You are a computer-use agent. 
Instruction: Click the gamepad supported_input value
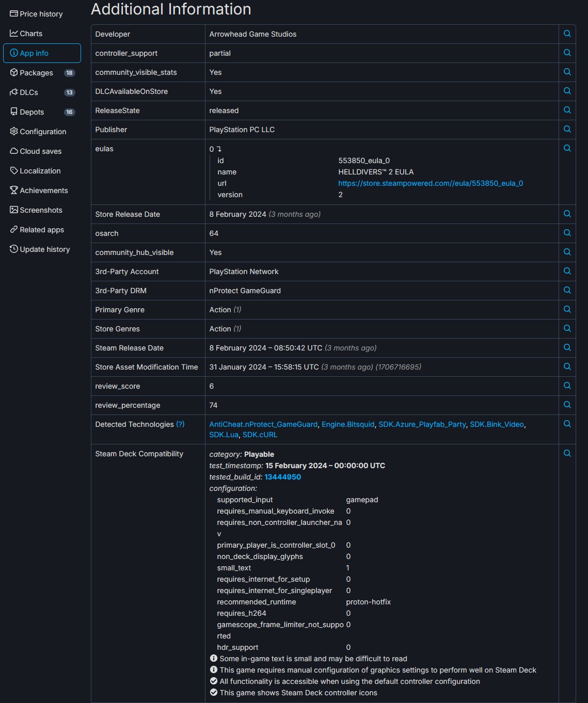coord(362,500)
